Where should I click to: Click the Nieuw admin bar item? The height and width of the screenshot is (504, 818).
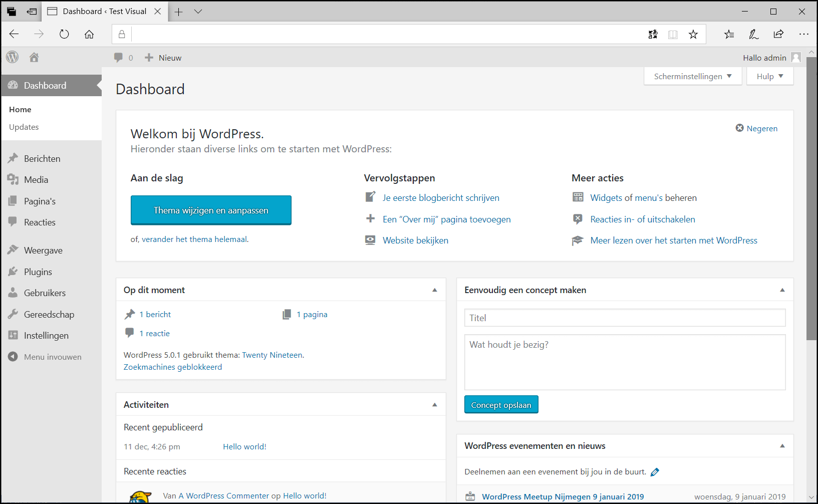pyautogui.click(x=163, y=58)
